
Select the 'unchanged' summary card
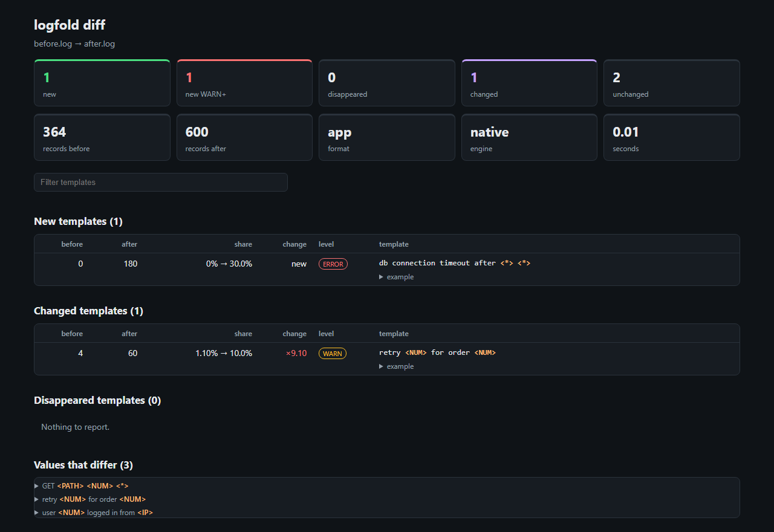click(672, 83)
